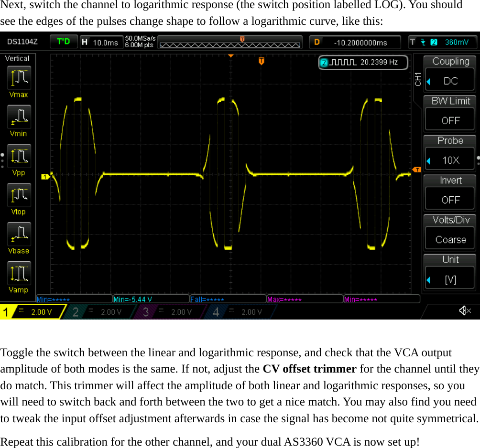Select the Vtop measurement icon
The width and height of the screenshot is (480, 448).
(18, 195)
